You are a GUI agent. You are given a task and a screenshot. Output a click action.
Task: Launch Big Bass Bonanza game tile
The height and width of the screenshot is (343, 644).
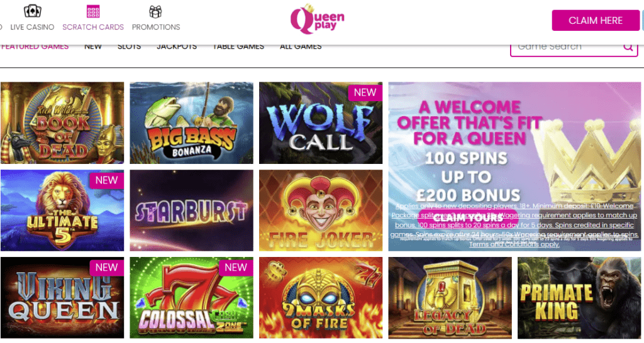(x=191, y=122)
